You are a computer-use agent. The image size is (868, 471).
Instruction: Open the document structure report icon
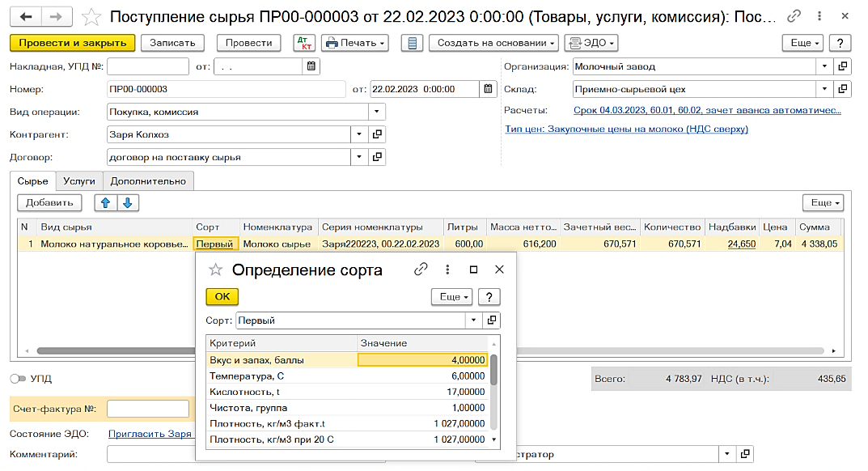click(x=412, y=43)
